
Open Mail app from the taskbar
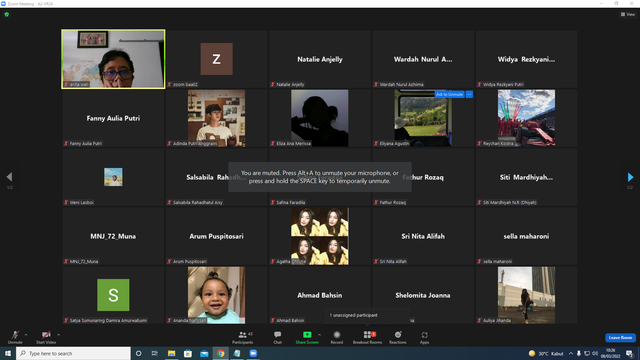click(x=204, y=353)
